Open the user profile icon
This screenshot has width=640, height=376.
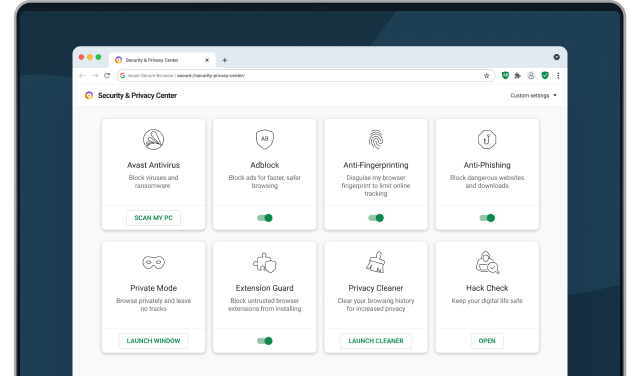[x=531, y=76]
